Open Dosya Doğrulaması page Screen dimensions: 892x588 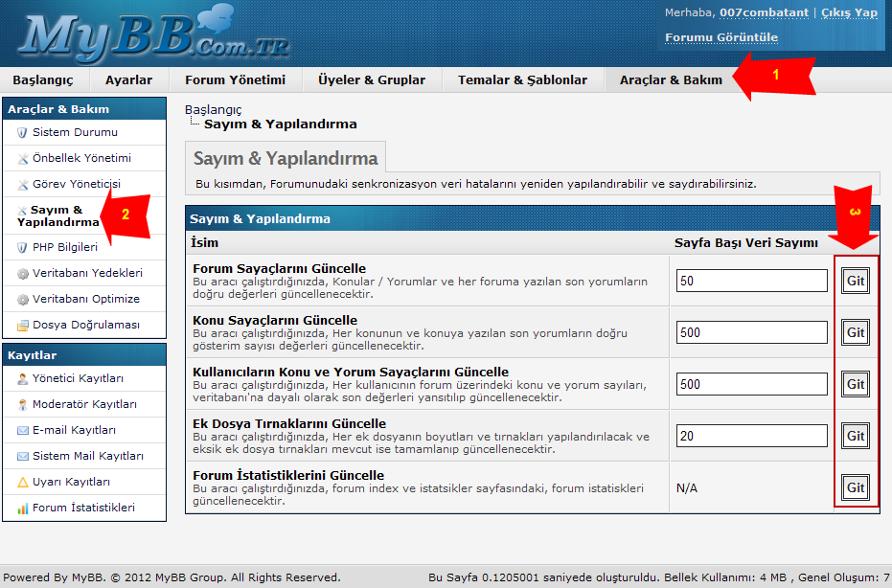[86, 325]
